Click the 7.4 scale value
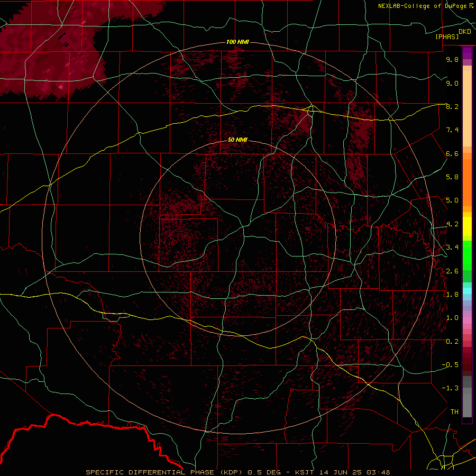This screenshot has height=476, width=476. 452,130
